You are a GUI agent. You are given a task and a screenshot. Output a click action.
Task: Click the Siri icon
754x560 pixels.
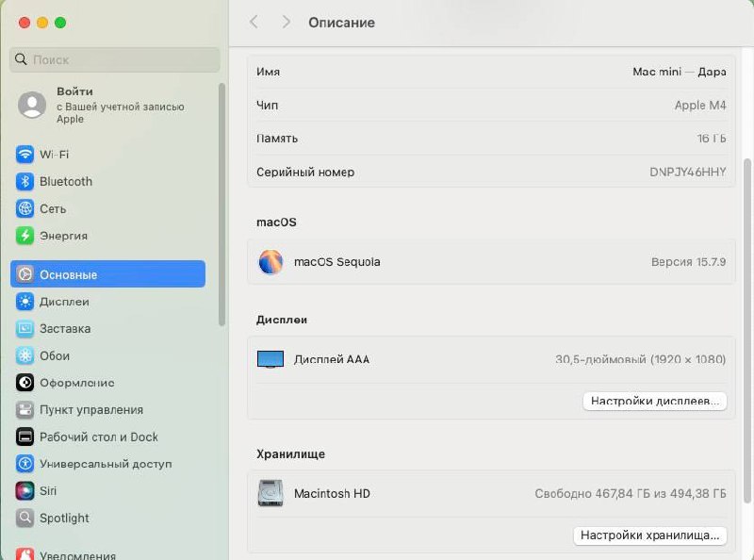(x=25, y=491)
